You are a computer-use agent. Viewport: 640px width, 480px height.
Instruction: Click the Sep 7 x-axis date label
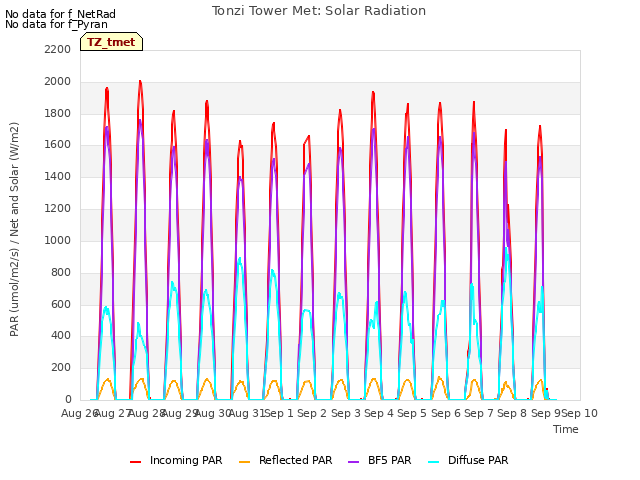point(479,413)
